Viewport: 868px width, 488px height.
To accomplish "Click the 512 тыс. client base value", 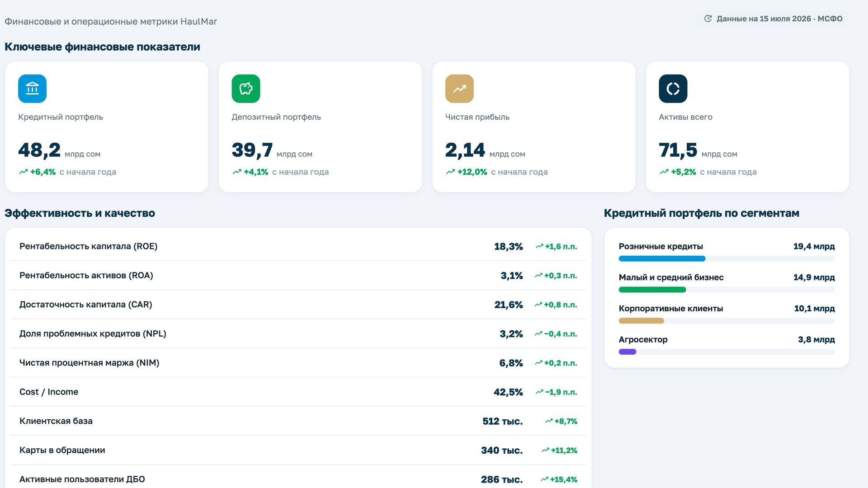I will [503, 421].
